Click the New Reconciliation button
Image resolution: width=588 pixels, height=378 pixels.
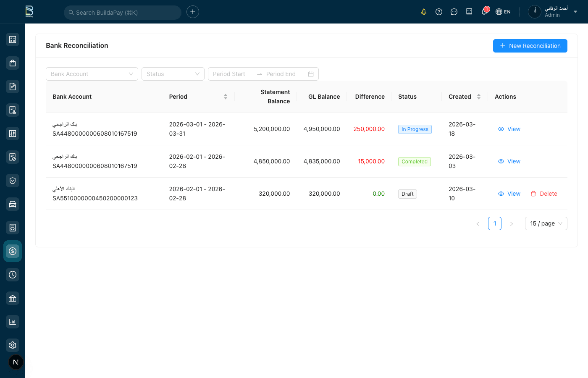530,46
